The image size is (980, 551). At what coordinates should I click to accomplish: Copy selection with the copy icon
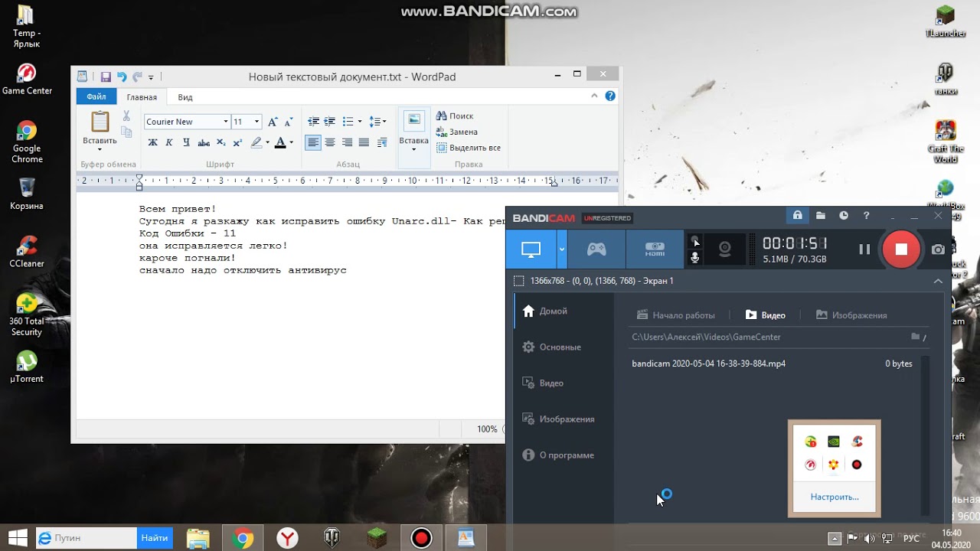coord(126,133)
